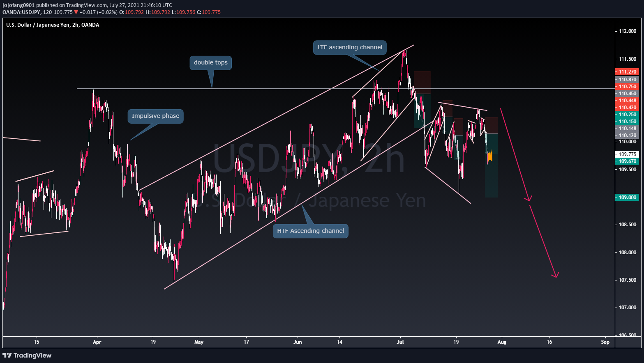Click the 'May' date on time axis
644x363 pixels.
[199, 342]
